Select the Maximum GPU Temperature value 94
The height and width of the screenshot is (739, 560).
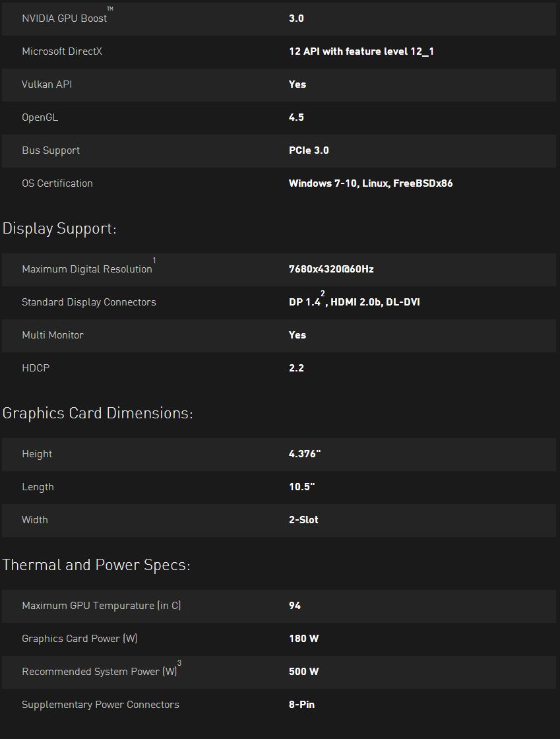295,606
